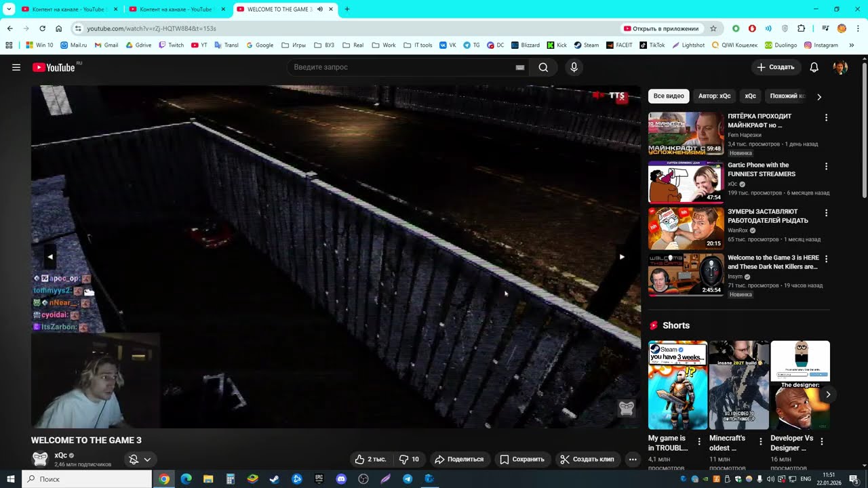Open options for 'My game is in TROUBLE' short
This screenshot has height=488, width=868.
click(699, 442)
